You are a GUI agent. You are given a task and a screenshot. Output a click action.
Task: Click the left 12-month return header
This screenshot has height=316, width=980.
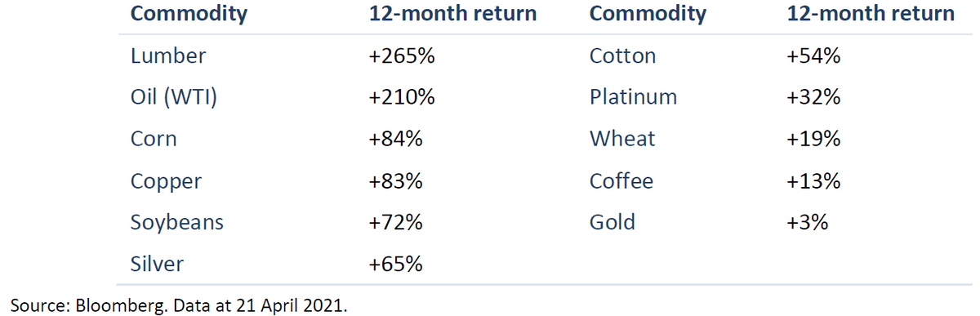(x=452, y=14)
